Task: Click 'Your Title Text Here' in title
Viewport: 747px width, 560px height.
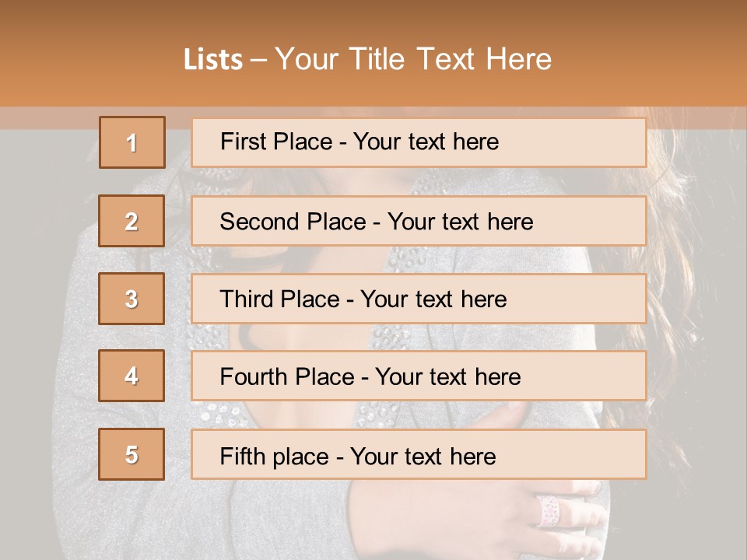Action: tap(413, 60)
